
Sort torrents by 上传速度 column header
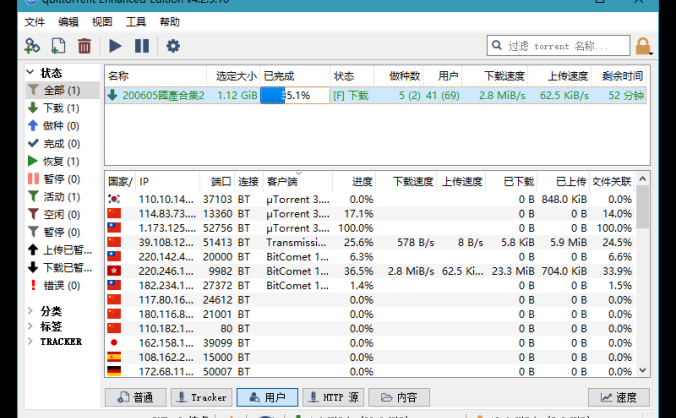pyautogui.click(x=560, y=76)
